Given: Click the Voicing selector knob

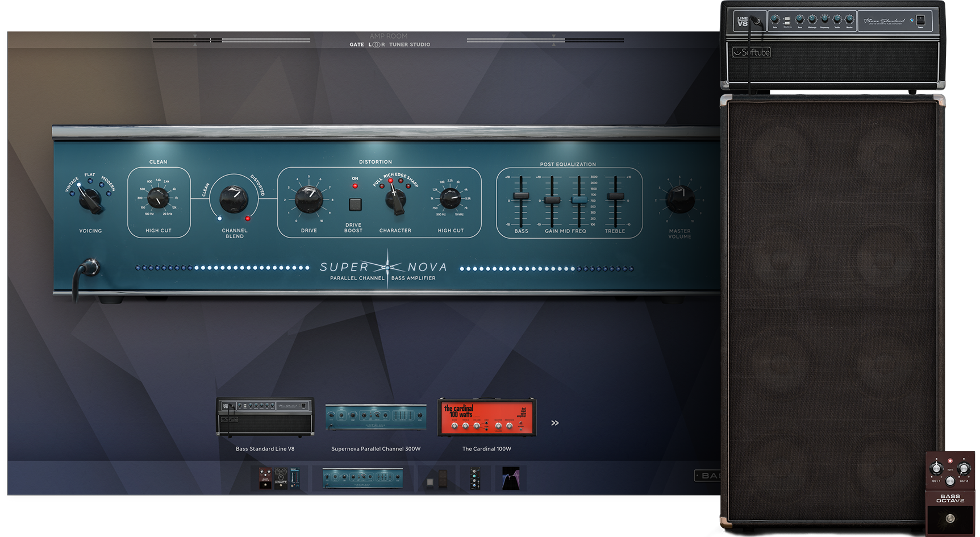Looking at the screenshot, I should point(90,198).
